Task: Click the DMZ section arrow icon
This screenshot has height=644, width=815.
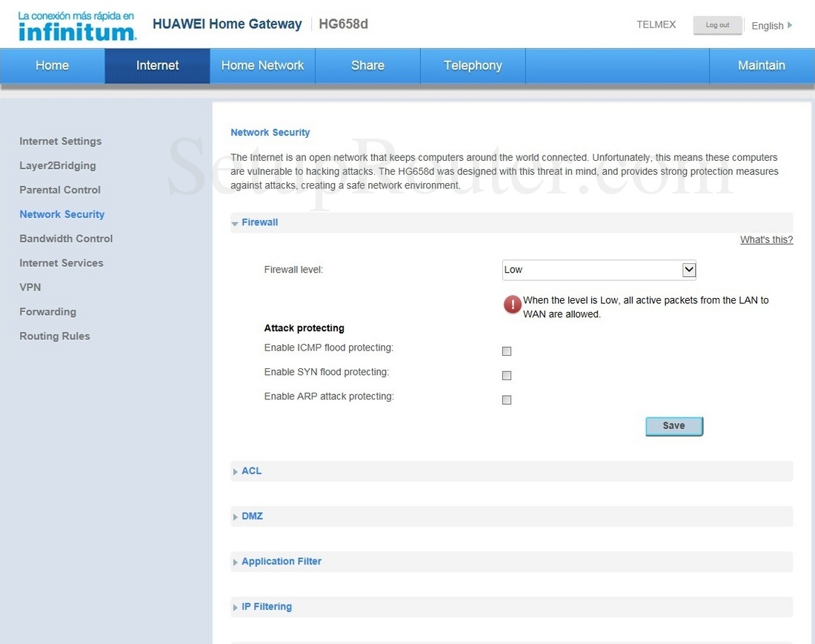Action: 235,516
